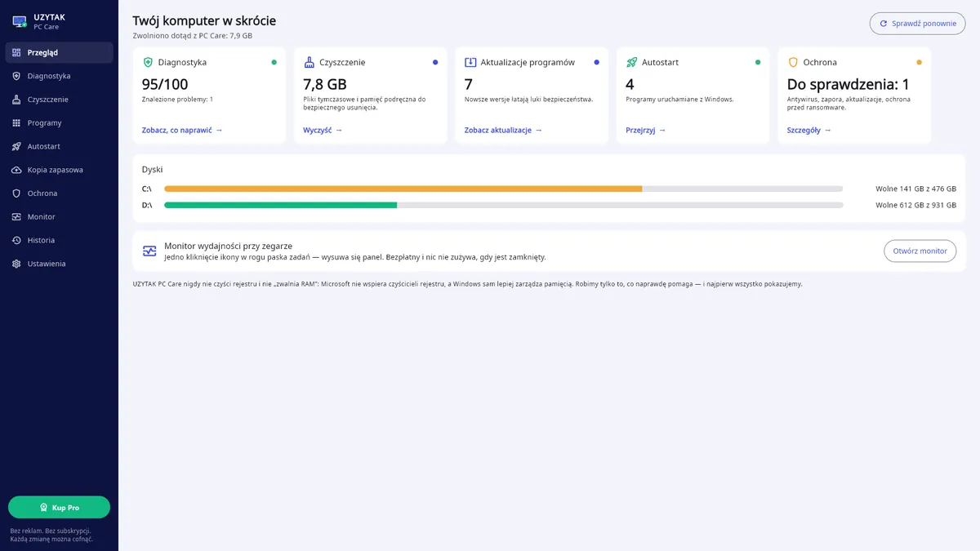Click the Wyczyść link
The width and height of the screenshot is (980, 551).
[323, 130]
